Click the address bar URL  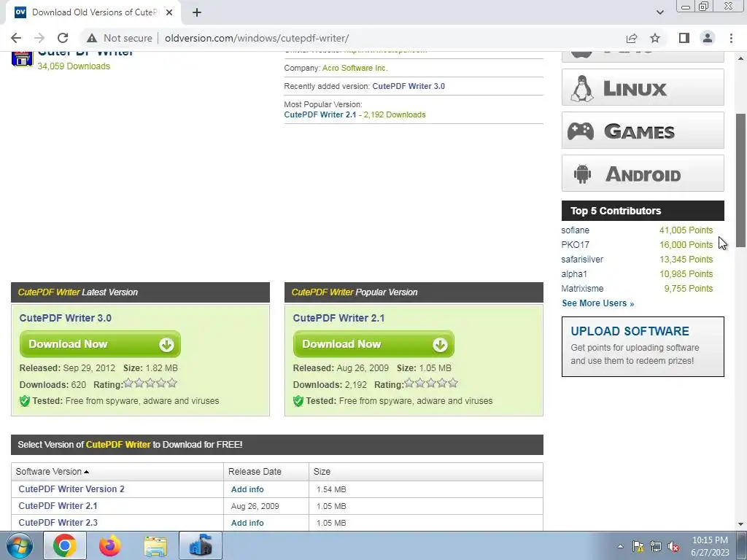pyautogui.click(x=257, y=38)
